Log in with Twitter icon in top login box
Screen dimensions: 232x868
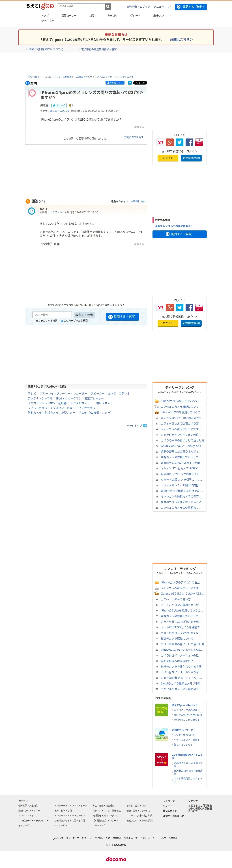coord(180,142)
